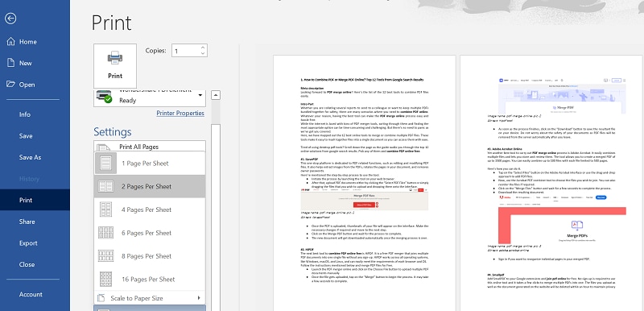Open Printer Properties link
This screenshot has width=644, height=311.
click(180, 113)
